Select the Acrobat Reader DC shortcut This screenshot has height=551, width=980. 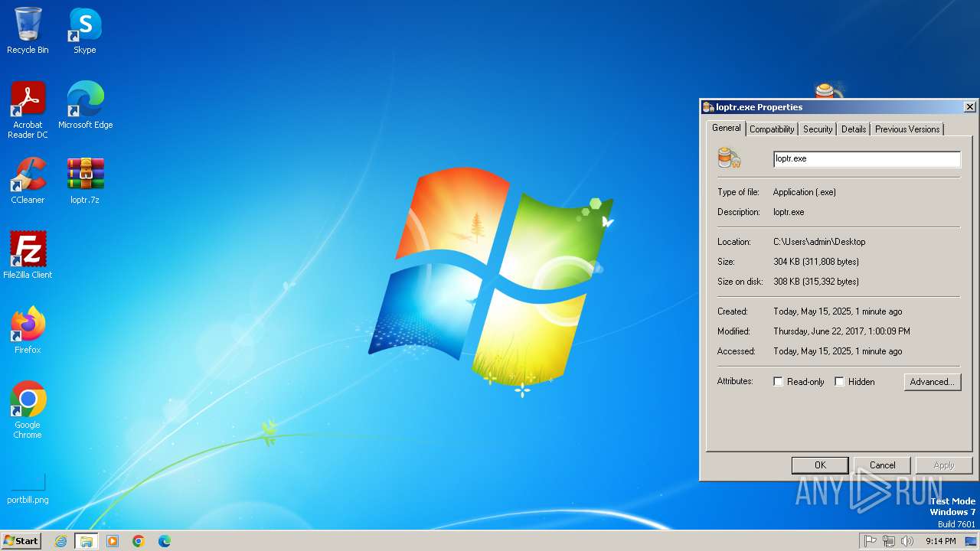pos(28,110)
